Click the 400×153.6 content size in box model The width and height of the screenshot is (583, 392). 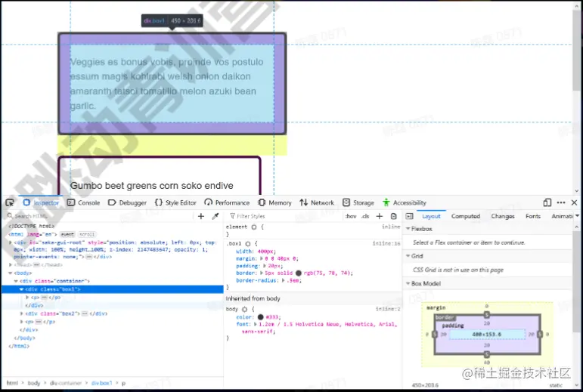click(x=487, y=335)
